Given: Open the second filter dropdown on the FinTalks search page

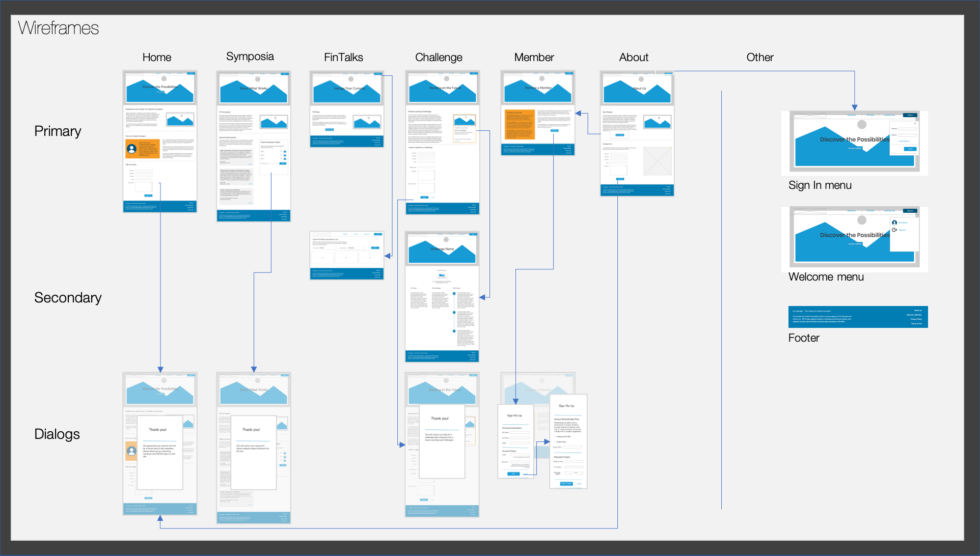Looking at the screenshot, I should pyautogui.click(x=356, y=248).
